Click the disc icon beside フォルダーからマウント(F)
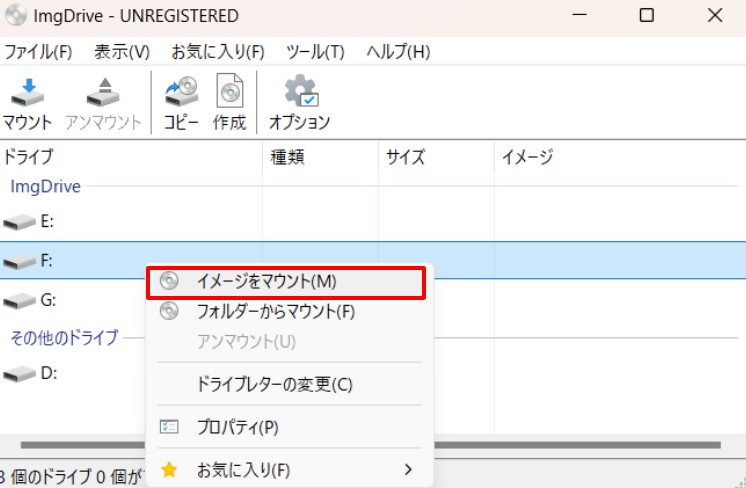This screenshot has height=488, width=746. (169, 311)
